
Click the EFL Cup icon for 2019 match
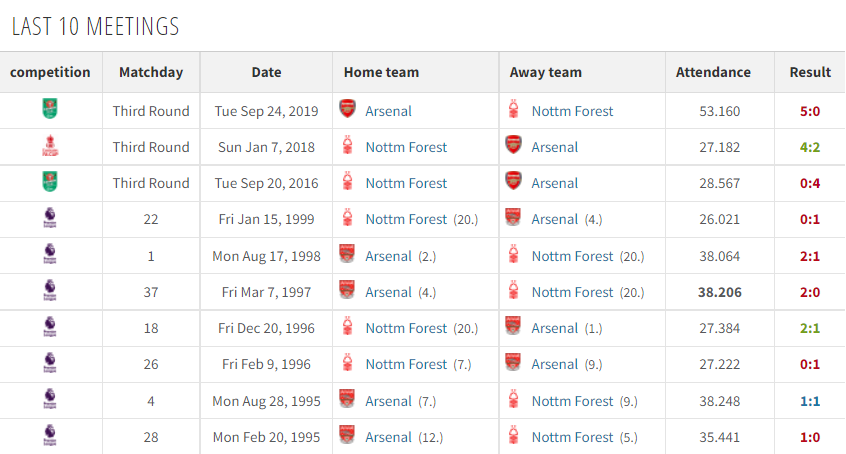50,109
